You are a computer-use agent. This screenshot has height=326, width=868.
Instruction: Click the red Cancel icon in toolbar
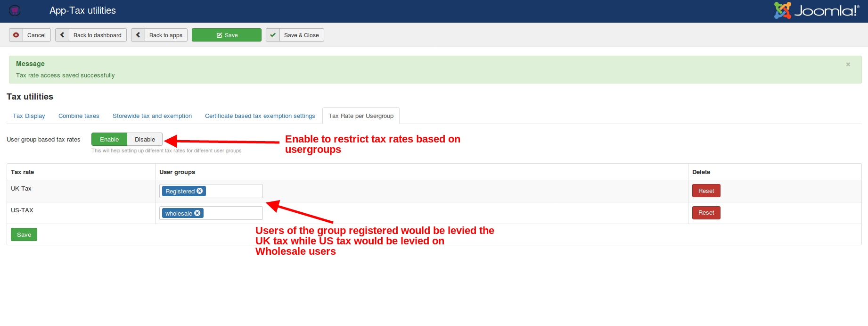pos(16,35)
